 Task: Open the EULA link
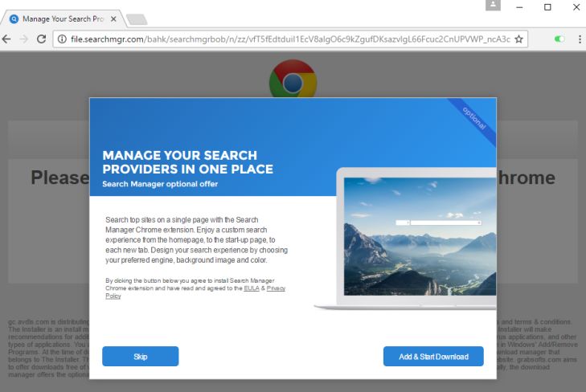pyautogui.click(x=252, y=288)
